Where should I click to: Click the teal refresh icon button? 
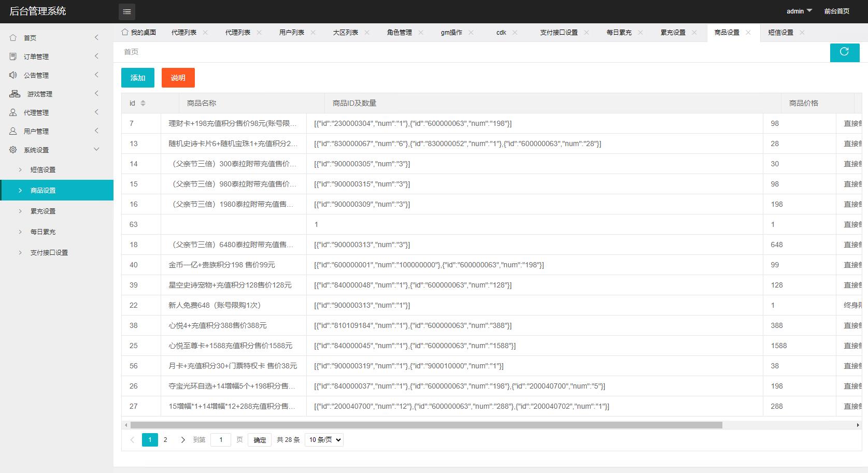[x=844, y=52]
